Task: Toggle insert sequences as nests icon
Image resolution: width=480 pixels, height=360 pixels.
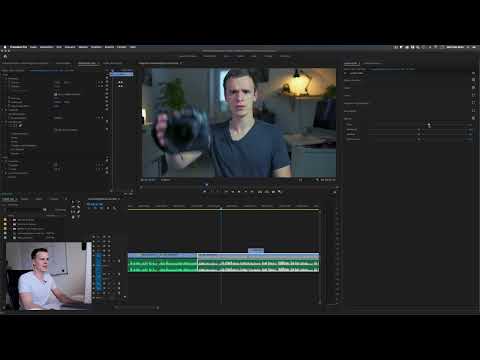Action: [89, 208]
